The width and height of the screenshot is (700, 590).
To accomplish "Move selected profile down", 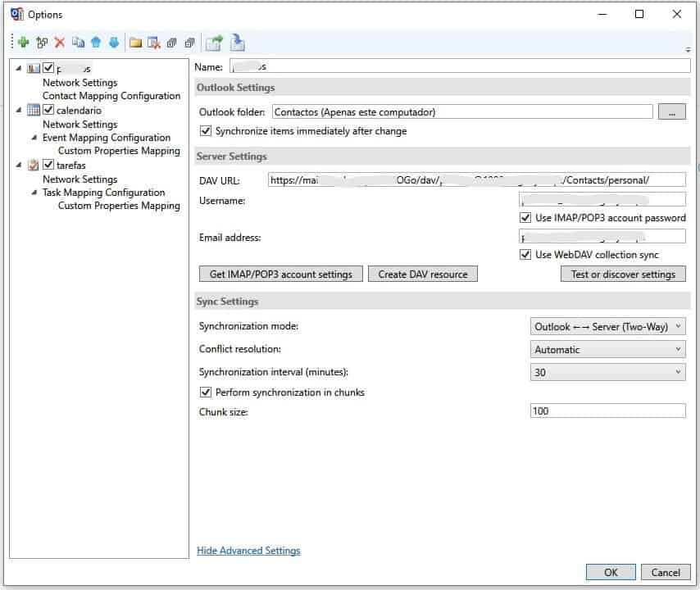I will coord(114,43).
